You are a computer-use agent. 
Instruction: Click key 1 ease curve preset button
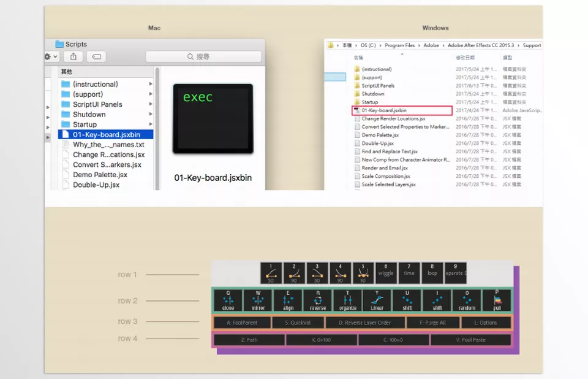point(271,273)
